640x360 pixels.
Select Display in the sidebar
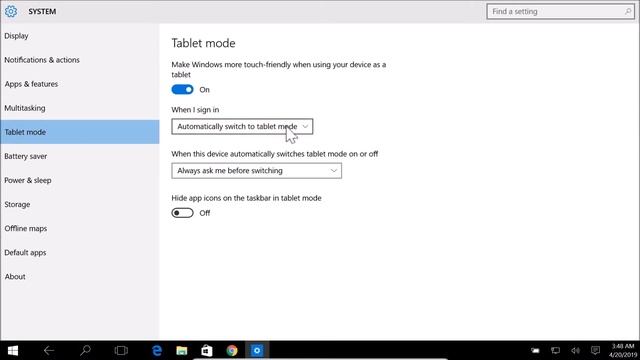coord(80,36)
